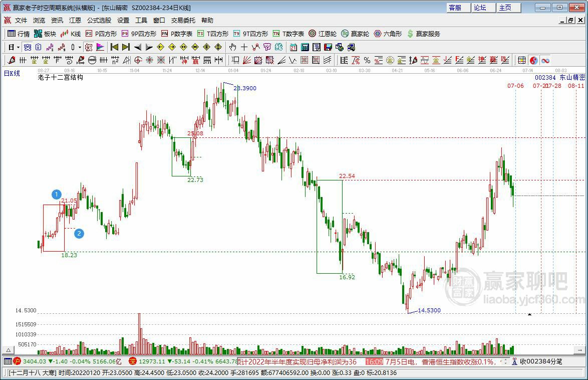588x380 pixels.
Task: Jump to last bar with skip-to-end icon
Action: tap(126, 47)
